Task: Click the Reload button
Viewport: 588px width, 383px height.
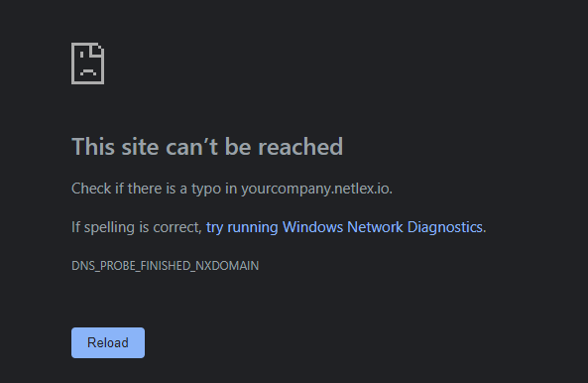Action: tap(108, 343)
